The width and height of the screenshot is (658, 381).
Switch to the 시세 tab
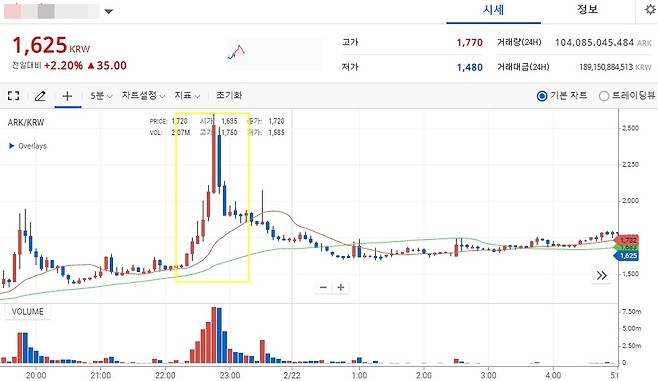pyautogui.click(x=493, y=10)
